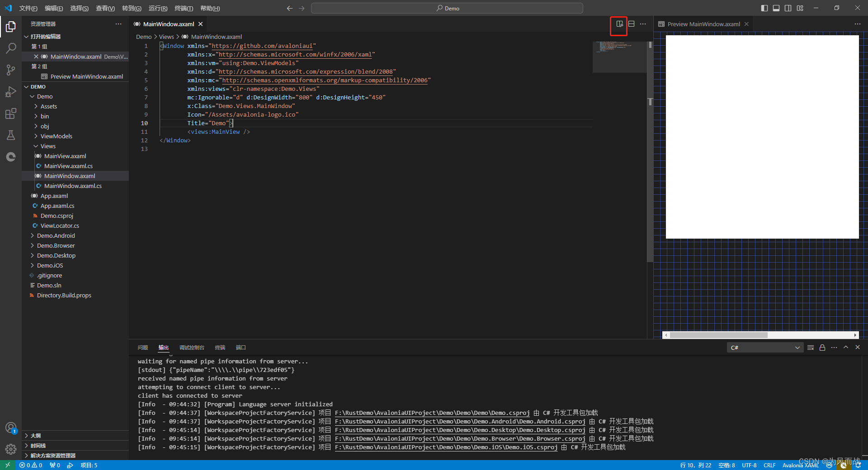This screenshot has height=470, width=868.
Task: Open Source Control from the activity bar
Action: tap(10, 70)
